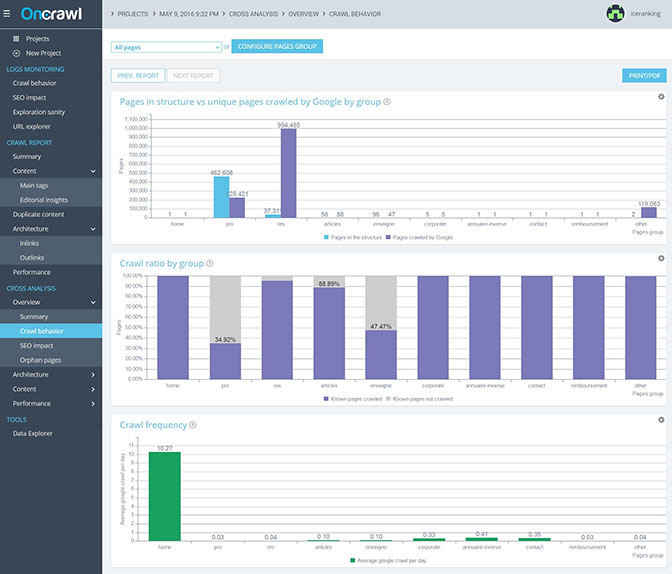Viewport: 672px width, 574px height.
Task: Click the 462,608 blue bar for pro
Action: click(222, 197)
